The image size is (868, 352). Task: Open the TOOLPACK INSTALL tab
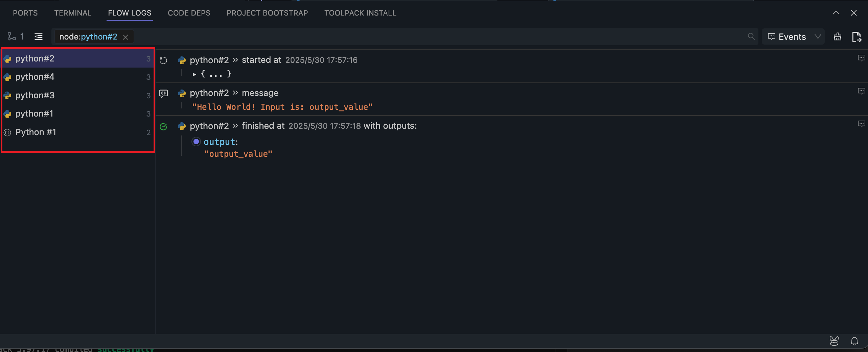click(x=360, y=13)
